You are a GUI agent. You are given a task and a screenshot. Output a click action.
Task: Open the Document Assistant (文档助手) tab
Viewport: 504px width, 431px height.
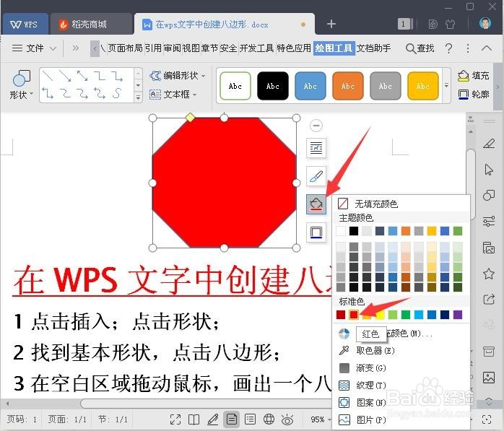click(373, 48)
